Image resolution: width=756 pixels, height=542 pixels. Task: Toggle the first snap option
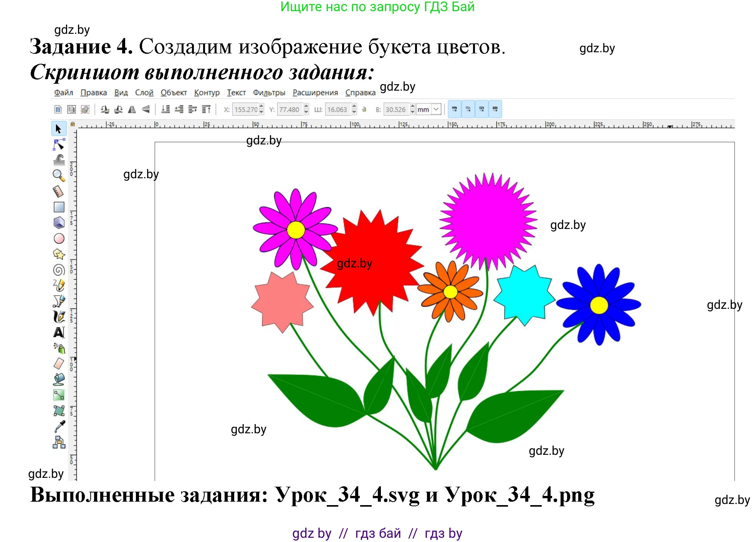(455, 109)
